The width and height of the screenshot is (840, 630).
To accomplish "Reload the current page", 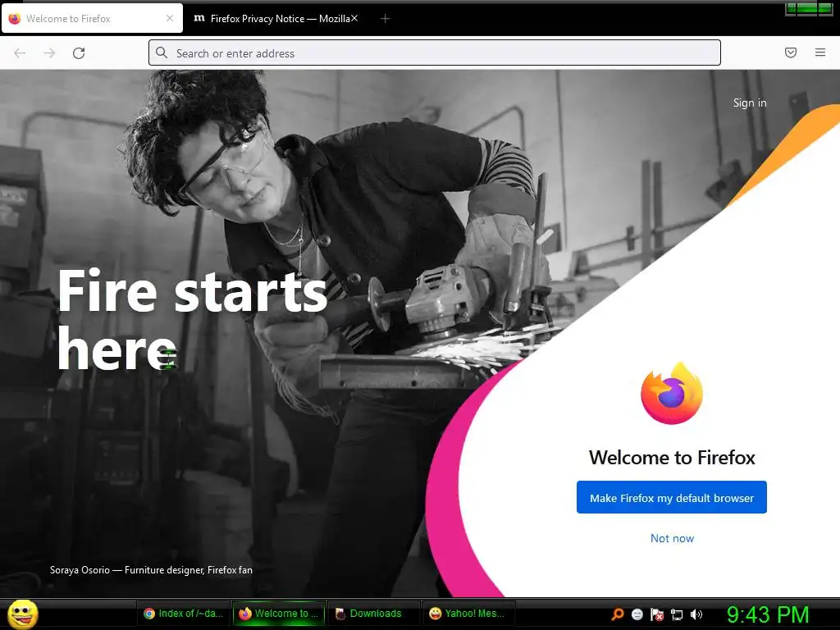I will click(79, 53).
